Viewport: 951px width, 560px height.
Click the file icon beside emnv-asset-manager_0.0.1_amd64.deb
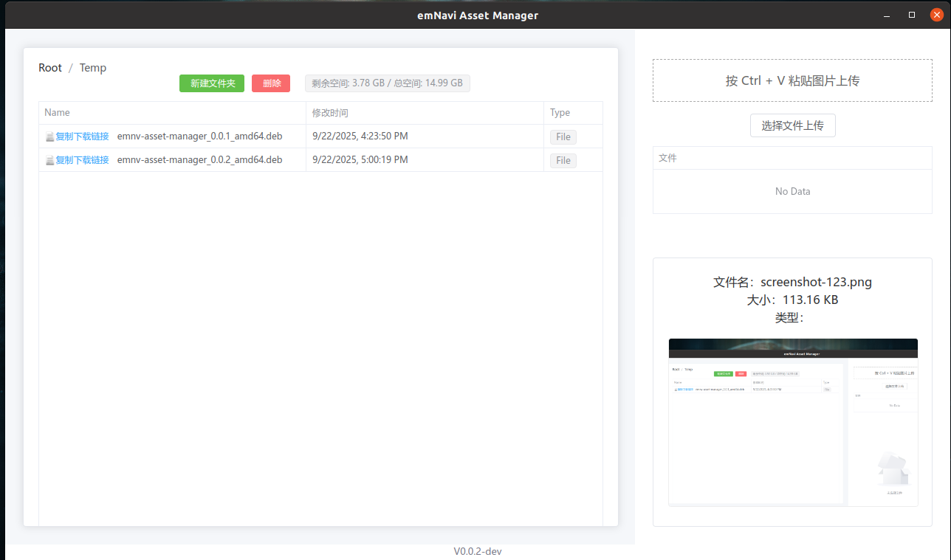tap(49, 137)
